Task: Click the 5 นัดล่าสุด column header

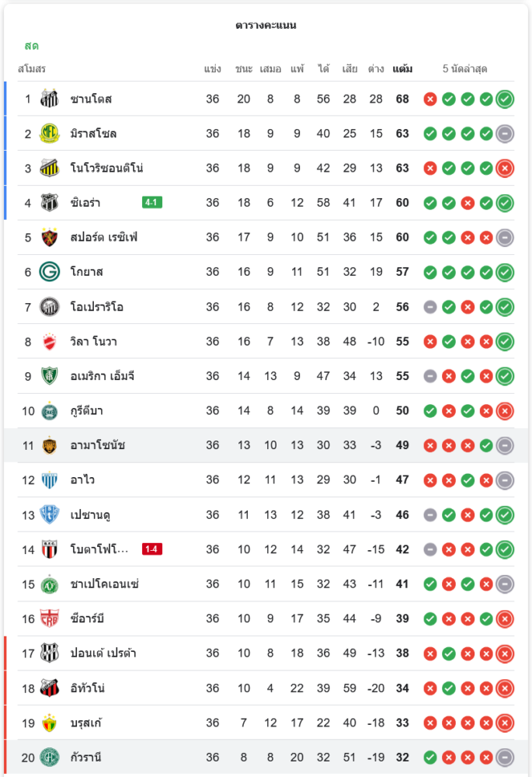Action: pyautogui.click(x=464, y=69)
